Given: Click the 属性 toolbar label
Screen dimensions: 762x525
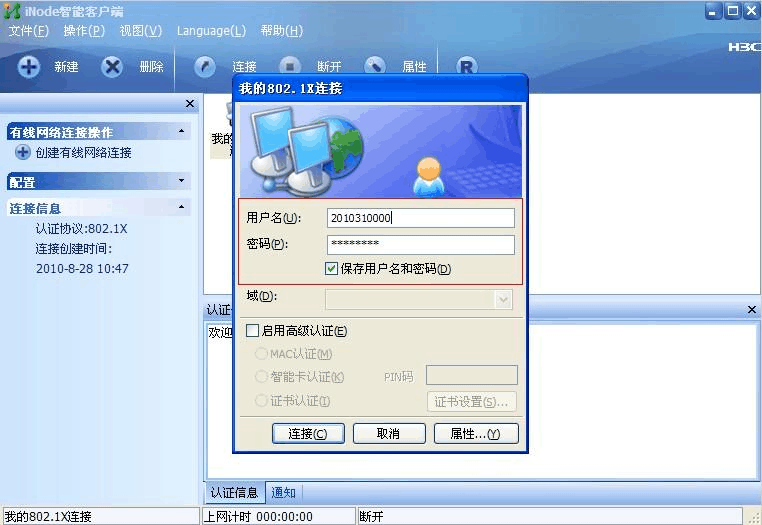Looking at the screenshot, I should point(415,67).
